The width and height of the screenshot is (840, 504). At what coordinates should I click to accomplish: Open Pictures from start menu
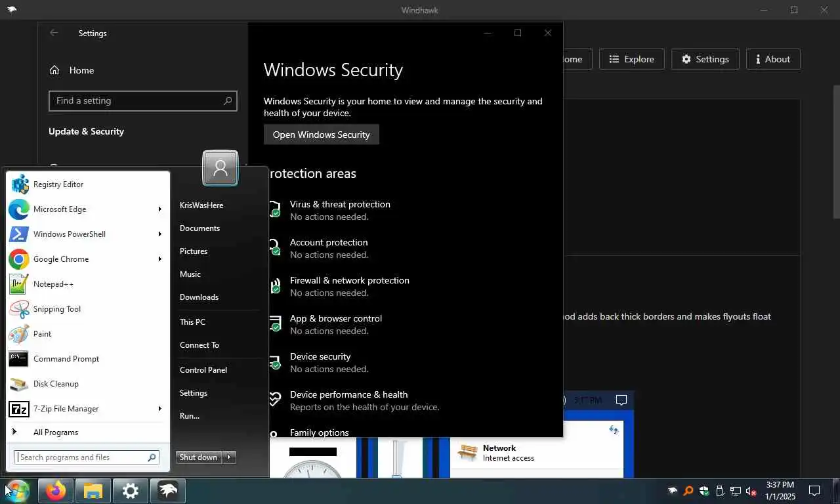pos(194,251)
